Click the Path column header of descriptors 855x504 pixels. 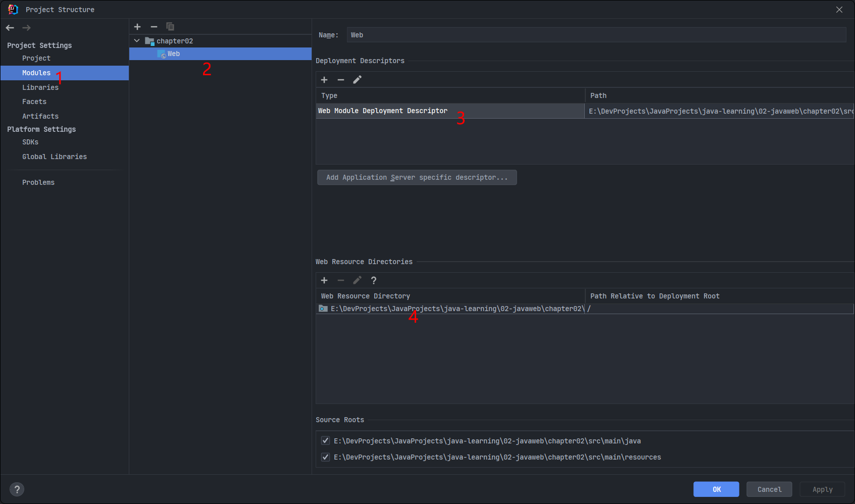(x=720, y=95)
